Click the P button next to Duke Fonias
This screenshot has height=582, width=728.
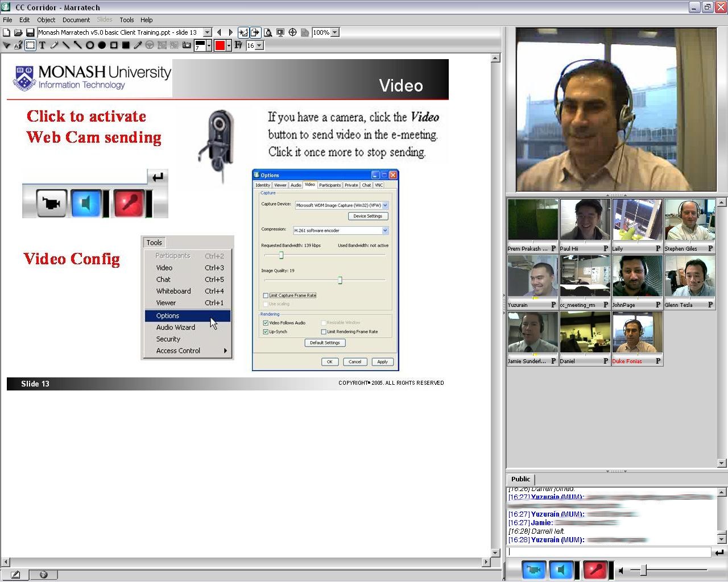coord(657,361)
